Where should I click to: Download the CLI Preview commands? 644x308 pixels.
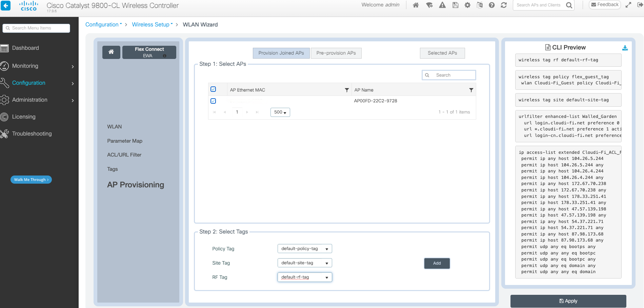(x=625, y=48)
